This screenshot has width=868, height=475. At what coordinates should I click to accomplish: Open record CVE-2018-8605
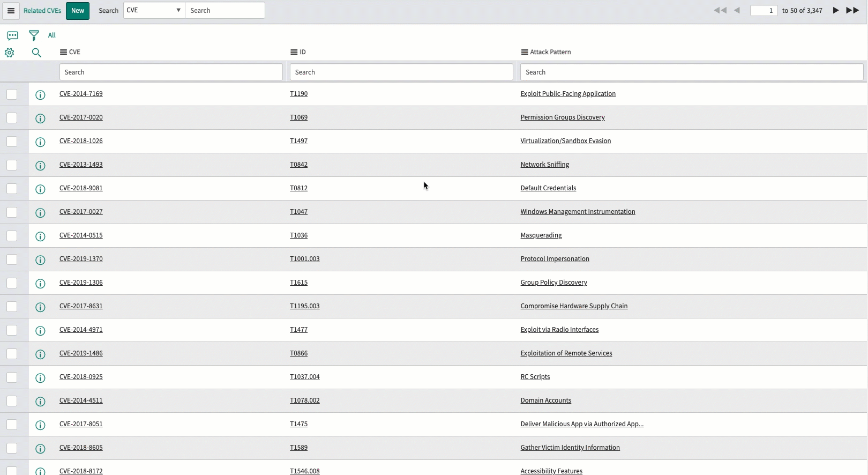pyautogui.click(x=81, y=448)
